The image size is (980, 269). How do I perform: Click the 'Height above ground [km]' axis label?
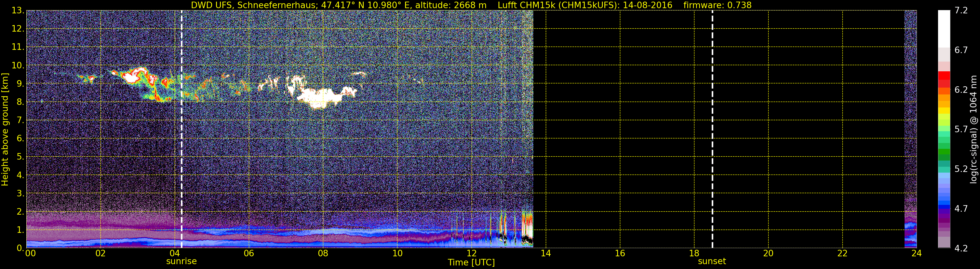pos(5,129)
